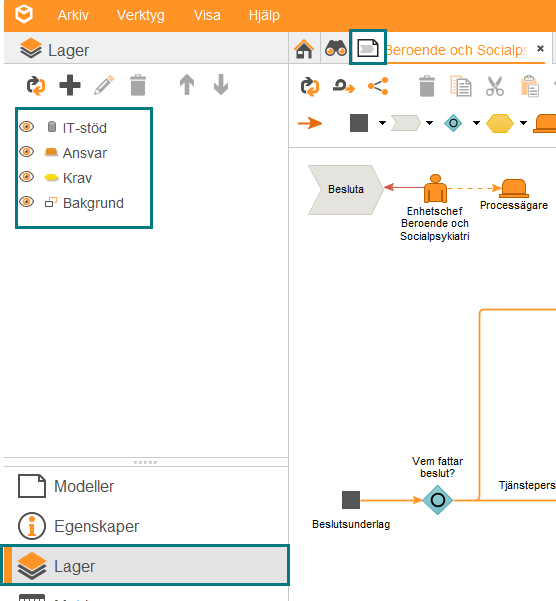Toggle visibility of the Ansvar layer
Image resolution: width=556 pixels, height=601 pixels.
click(27, 152)
